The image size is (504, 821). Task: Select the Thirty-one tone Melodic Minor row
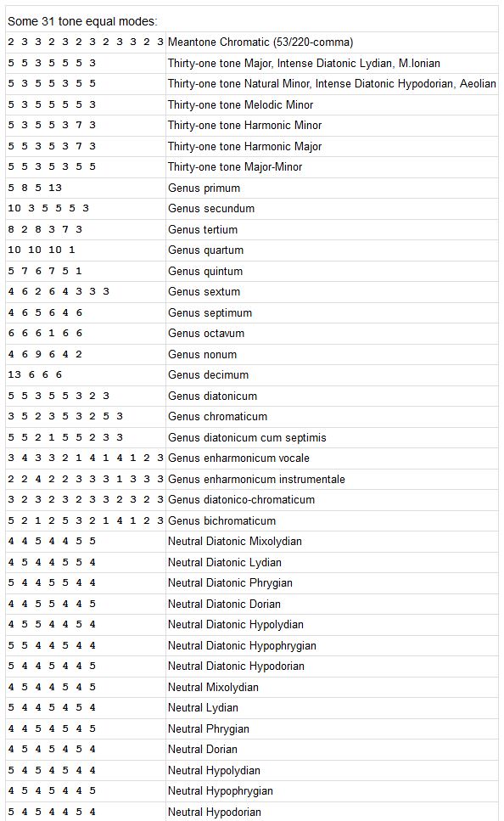pyautogui.click(x=252, y=104)
